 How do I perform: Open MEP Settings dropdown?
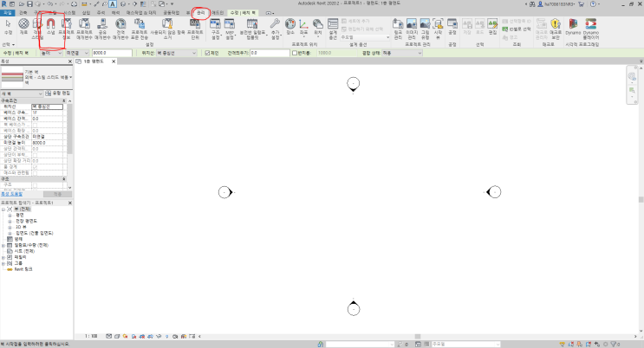(230, 28)
